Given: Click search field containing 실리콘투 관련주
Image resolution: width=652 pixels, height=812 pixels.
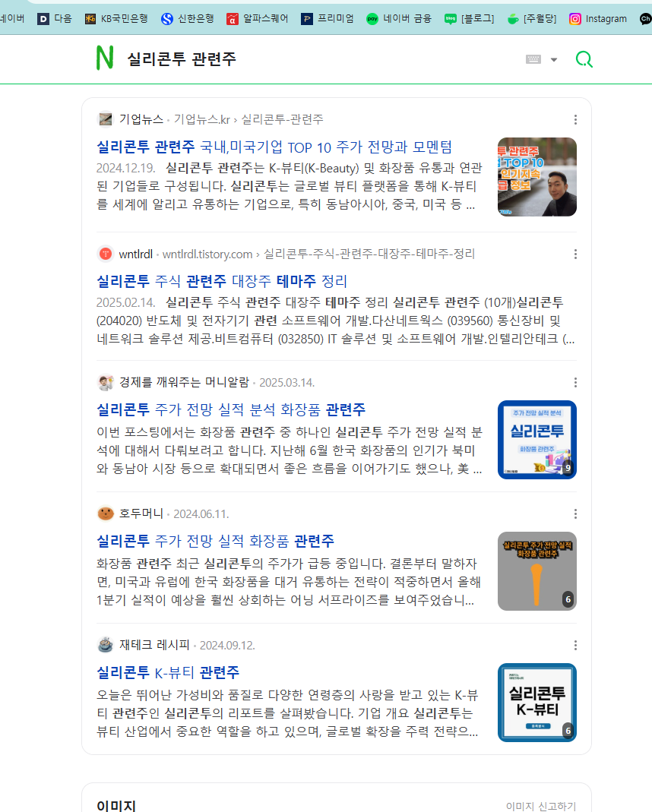Looking at the screenshot, I should (321, 59).
